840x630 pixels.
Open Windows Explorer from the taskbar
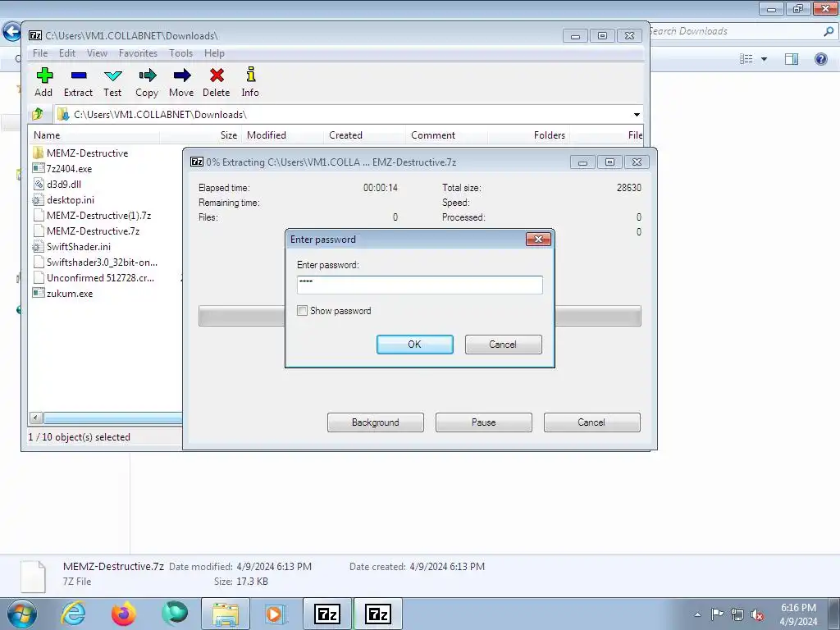[226, 614]
